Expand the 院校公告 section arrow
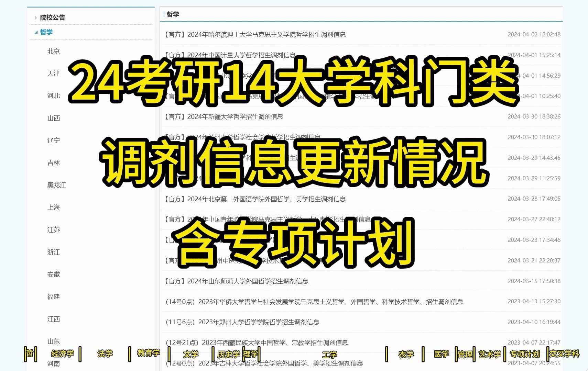Screen dimensions: 588x371 click(36, 18)
